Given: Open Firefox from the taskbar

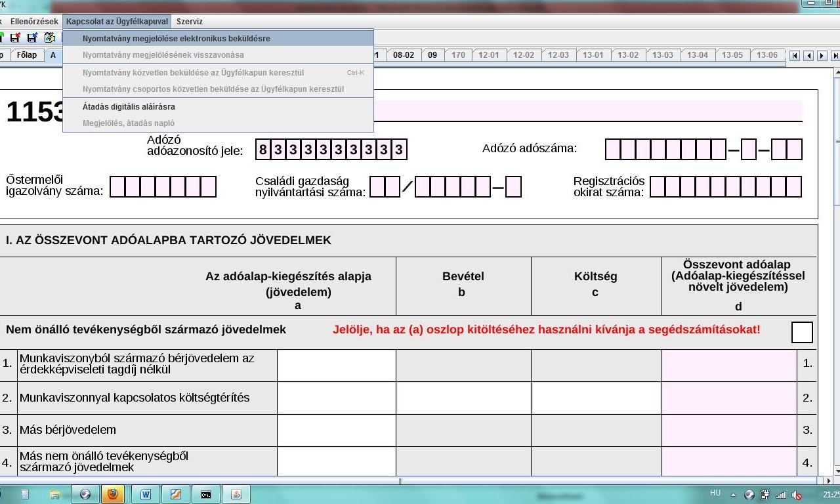Looking at the screenshot, I should coord(113,494).
